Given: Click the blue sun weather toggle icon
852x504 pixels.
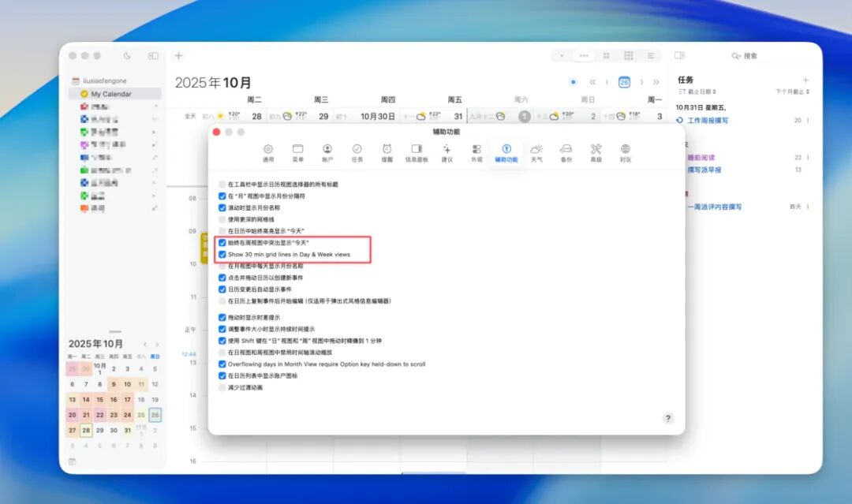Looking at the screenshot, I should tap(573, 82).
